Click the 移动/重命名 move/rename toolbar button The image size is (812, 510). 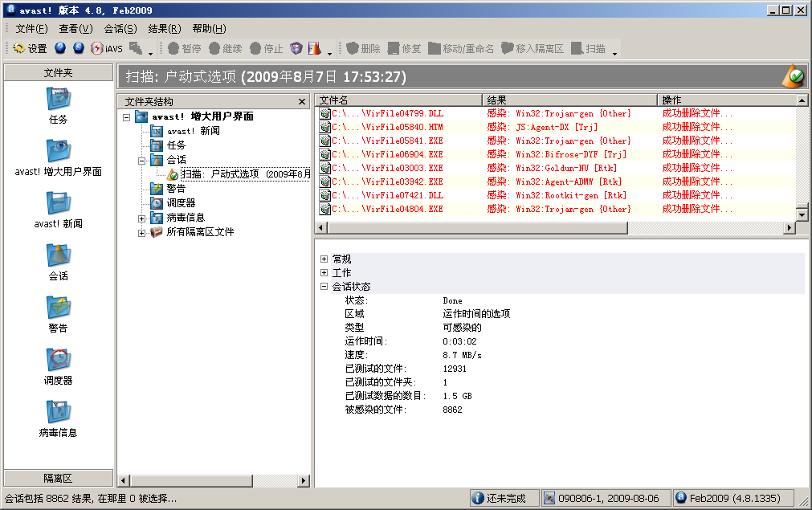coord(461,49)
